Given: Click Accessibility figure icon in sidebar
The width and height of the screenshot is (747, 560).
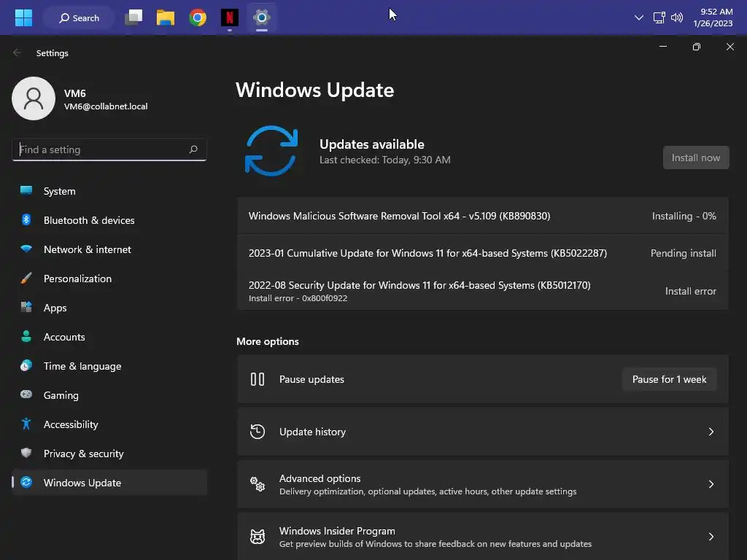Looking at the screenshot, I should [x=26, y=424].
